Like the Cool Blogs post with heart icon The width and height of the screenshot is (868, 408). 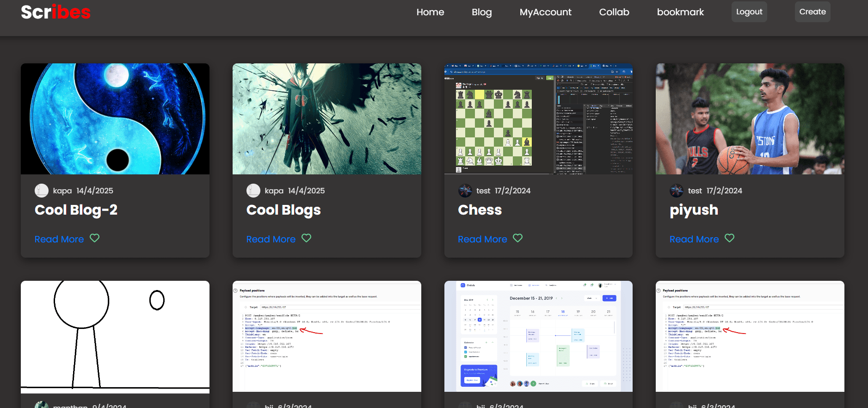tap(307, 238)
